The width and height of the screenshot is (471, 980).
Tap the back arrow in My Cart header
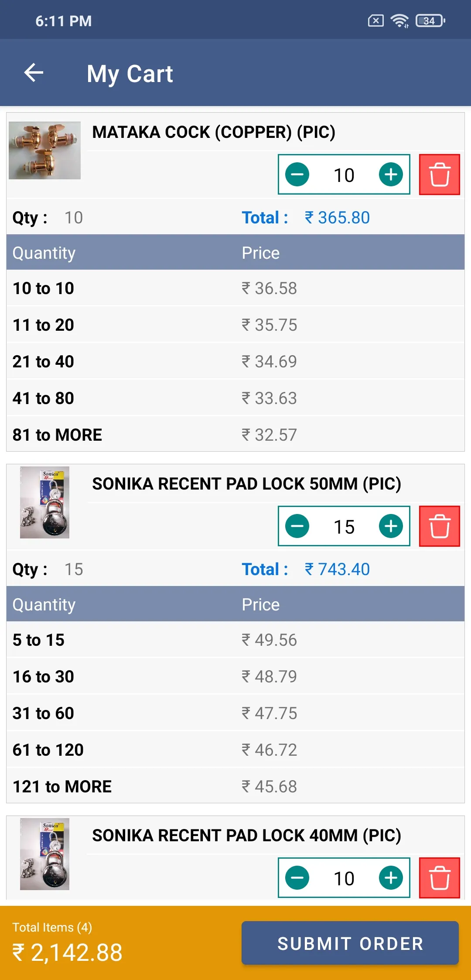click(34, 72)
